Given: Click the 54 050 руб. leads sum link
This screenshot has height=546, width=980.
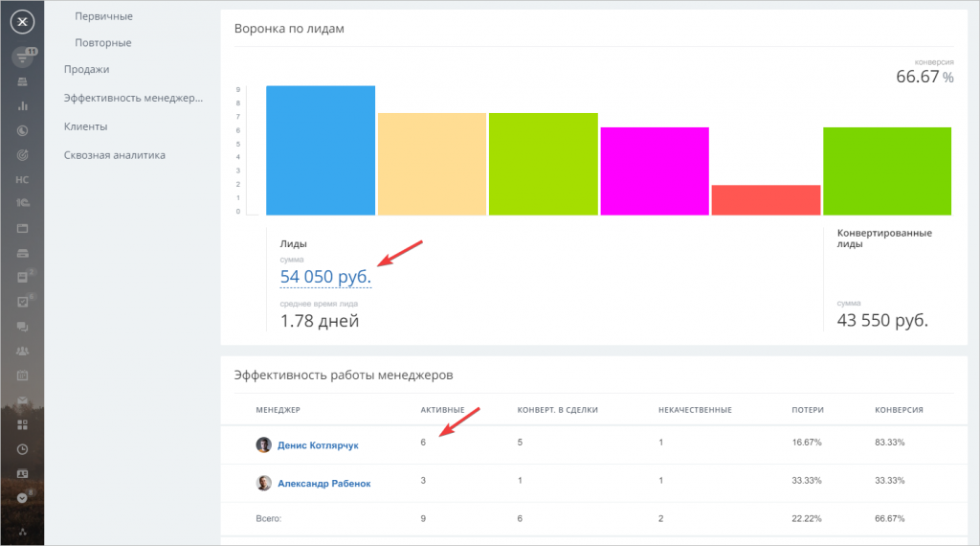Looking at the screenshot, I should [x=325, y=277].
